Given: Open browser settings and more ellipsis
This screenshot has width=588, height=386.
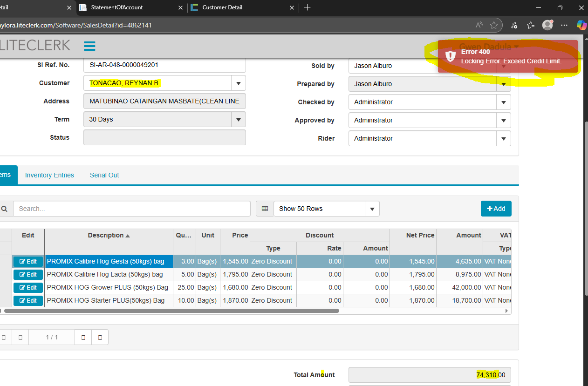Looking at the screenshot, I should coord(564,25).
